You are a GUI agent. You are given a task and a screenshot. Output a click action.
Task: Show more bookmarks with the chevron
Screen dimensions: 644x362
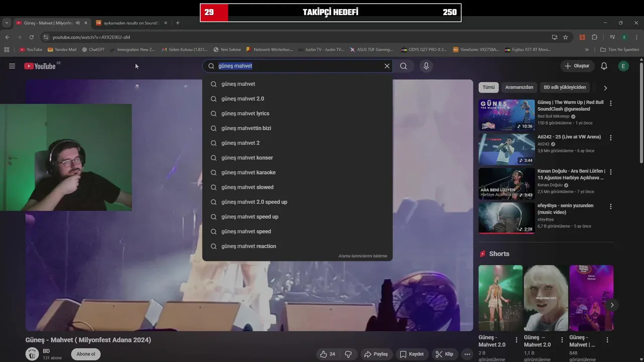click(x=587, y=50)
